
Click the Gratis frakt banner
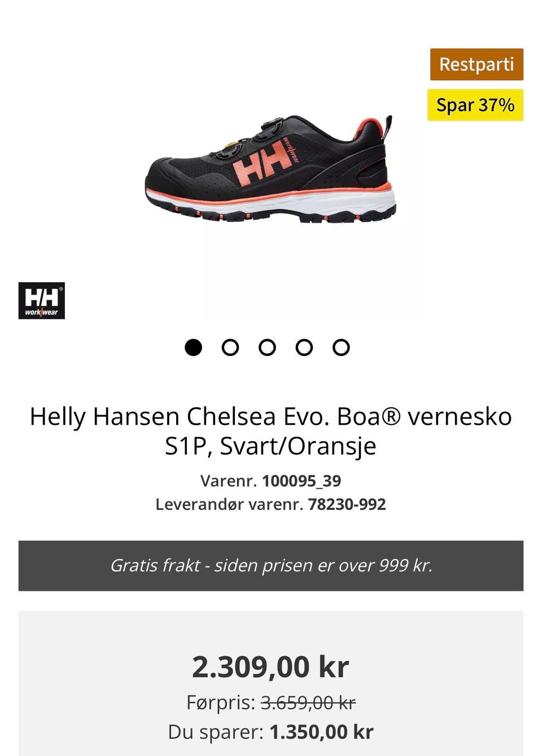point(271,566)
